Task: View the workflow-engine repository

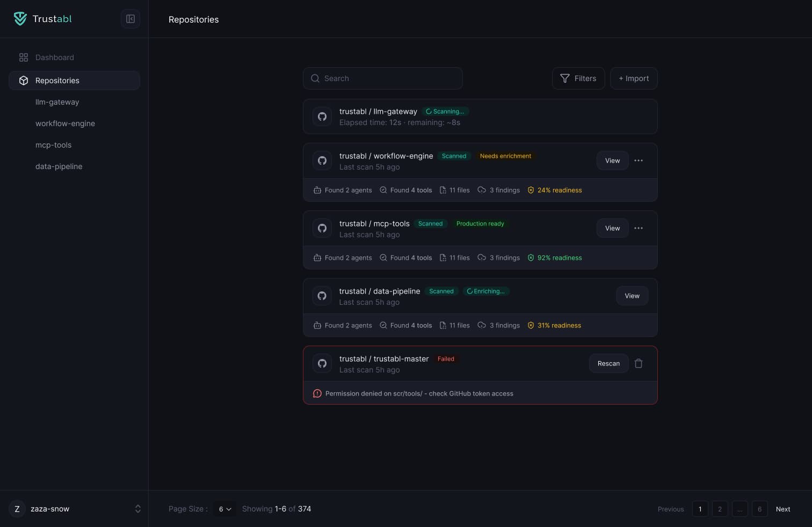Action: point(613,160)
